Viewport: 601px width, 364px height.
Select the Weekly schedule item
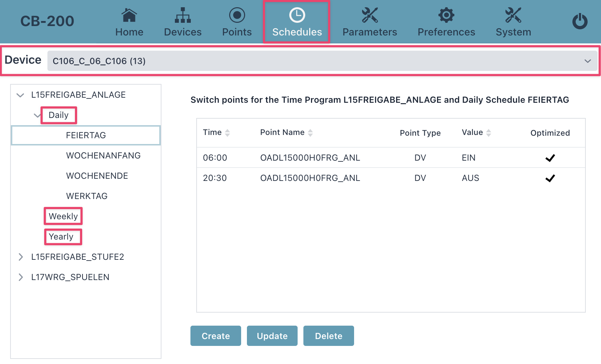point(63,216)
